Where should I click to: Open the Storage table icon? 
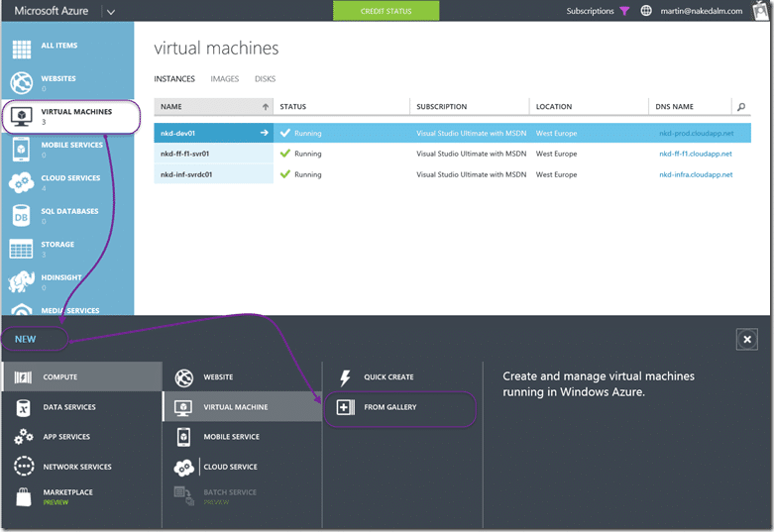pos(21,249)
